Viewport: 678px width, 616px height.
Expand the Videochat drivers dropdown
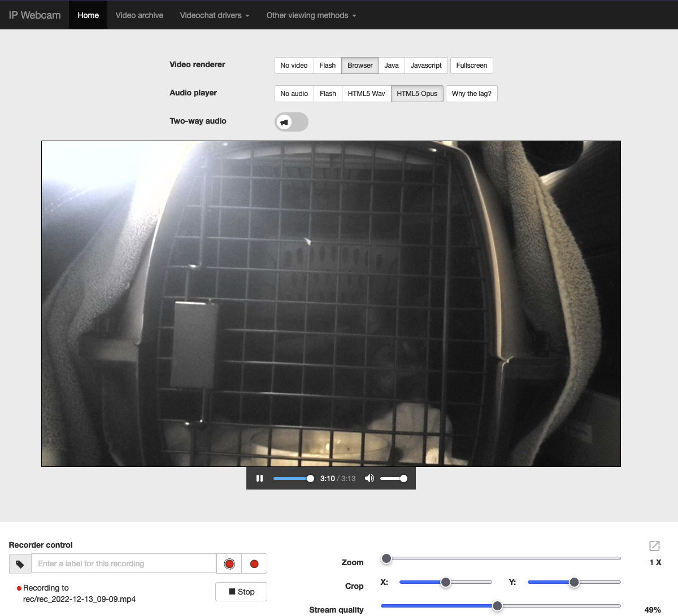click(215, 15)
